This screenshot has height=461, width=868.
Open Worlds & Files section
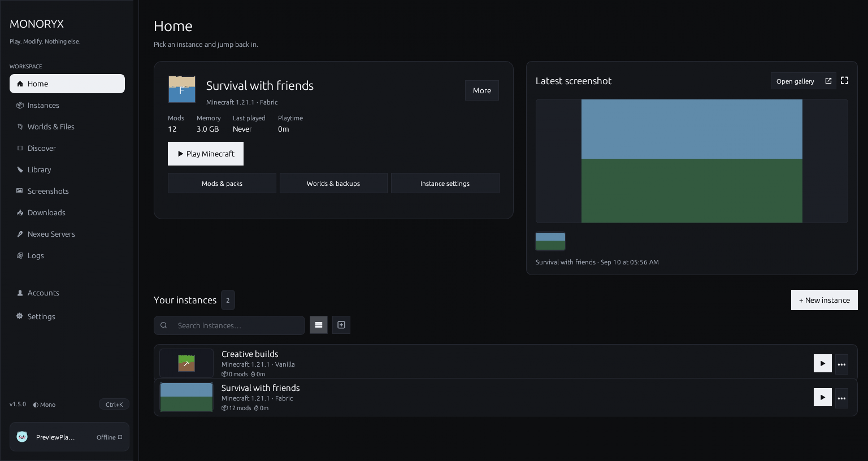click(x=67, y=127)
